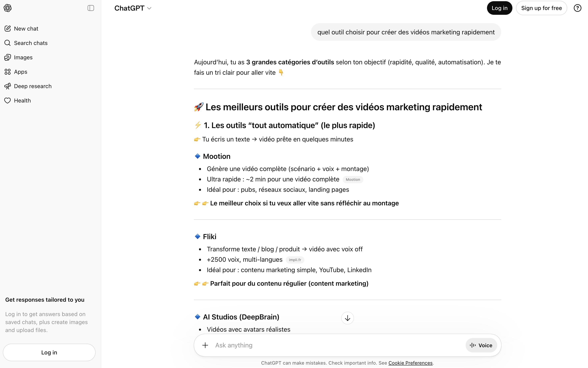Image resolution: width=588 pixels, height=368 pixels.
Task: Toggle the sidebar panel closed
Action: [x=91, y=8]
